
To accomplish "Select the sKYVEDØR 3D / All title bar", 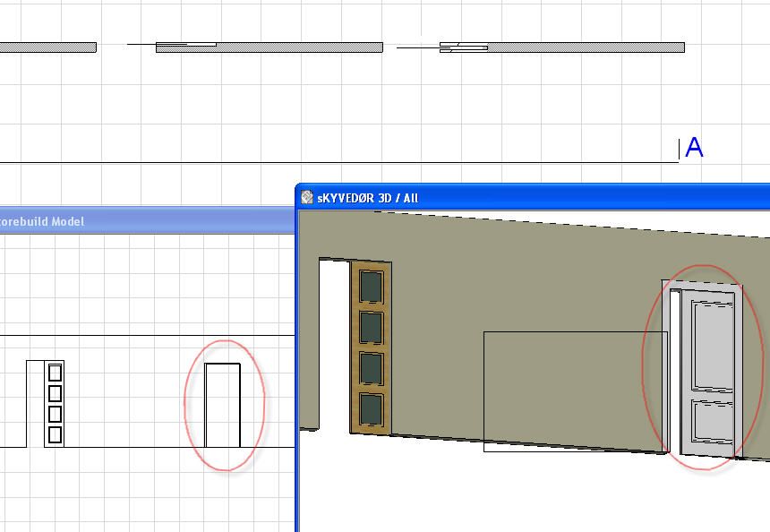I will [534, 197].
